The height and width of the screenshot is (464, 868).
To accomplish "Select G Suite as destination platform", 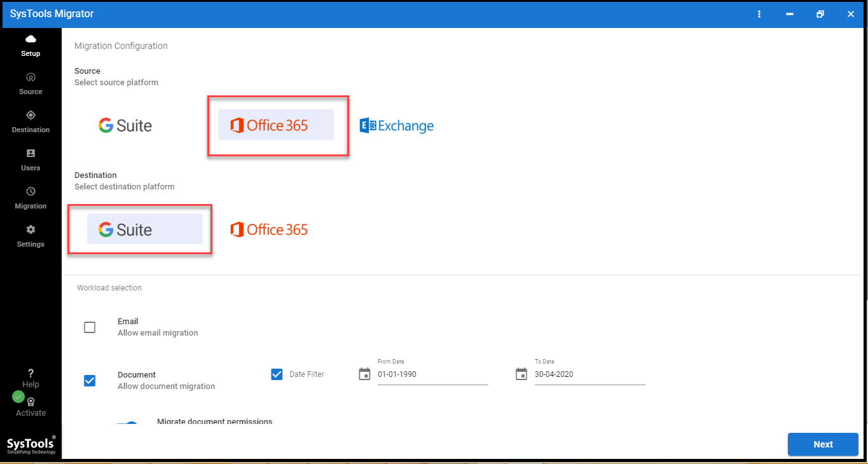I will click(x=145, y=229).
